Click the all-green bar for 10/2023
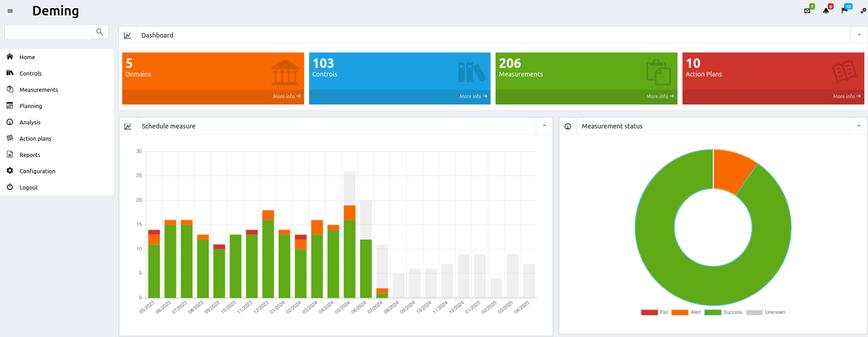The width and height of the screenshot is (868, 337). click(x=235, y=266)
